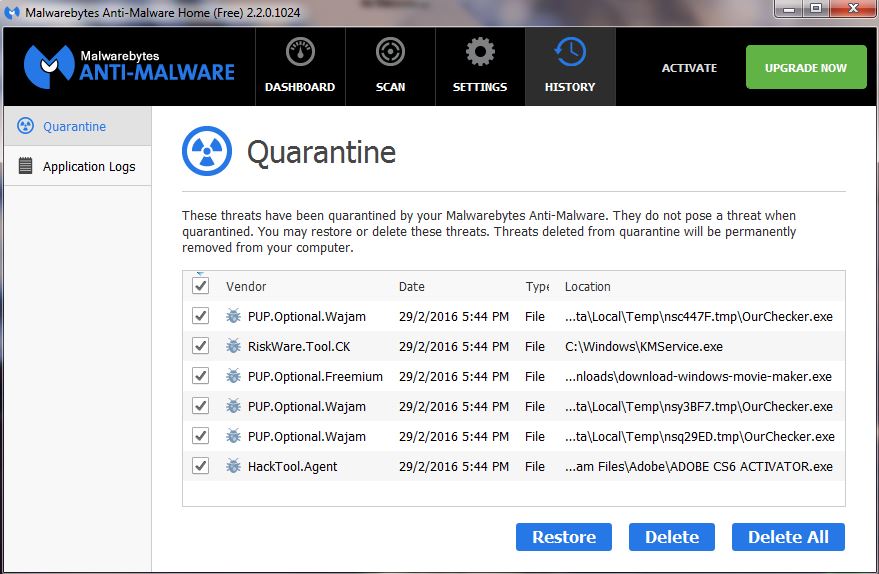Click the Malwarebytes title bar app icon
This screenshot has width=879, height=574.
click(x=12, y=12)
